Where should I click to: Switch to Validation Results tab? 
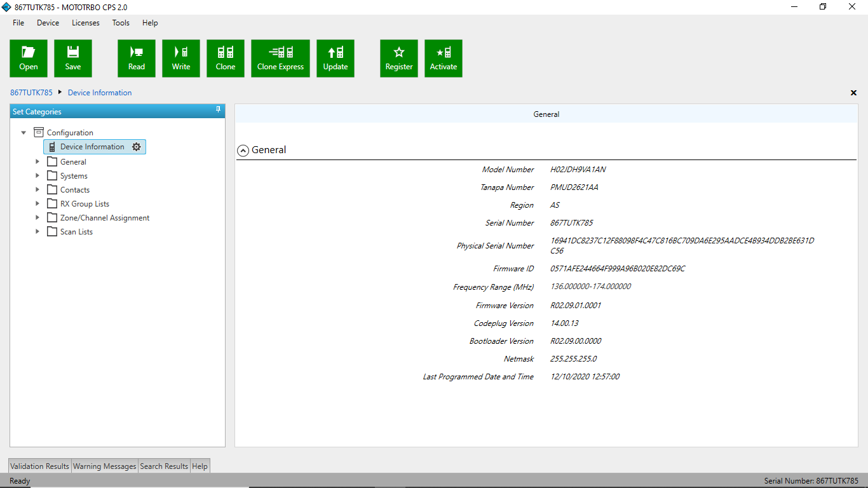(x=39, y=466)
